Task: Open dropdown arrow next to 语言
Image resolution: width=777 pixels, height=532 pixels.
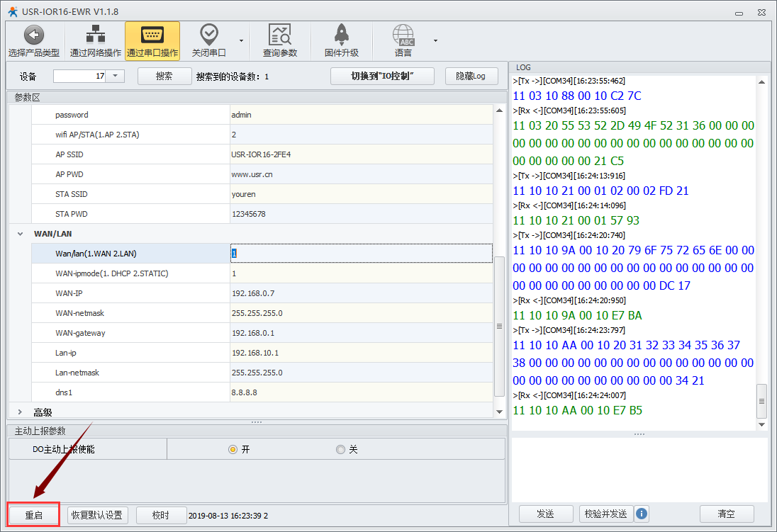Action: tap(435, 40)
